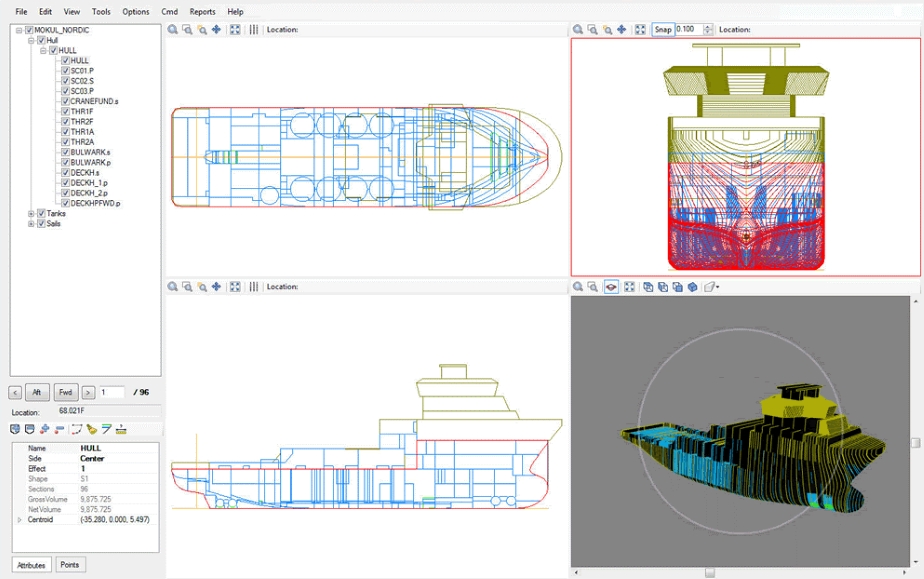Open the Reports menu
The height and width of the screenshot is (579, 924).
click(202, 12)
